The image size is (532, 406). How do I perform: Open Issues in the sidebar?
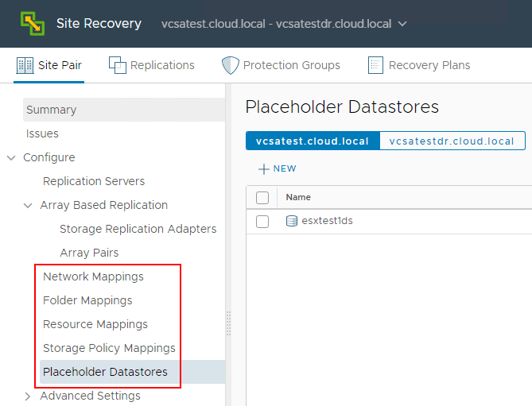click(x=42, y=133)
